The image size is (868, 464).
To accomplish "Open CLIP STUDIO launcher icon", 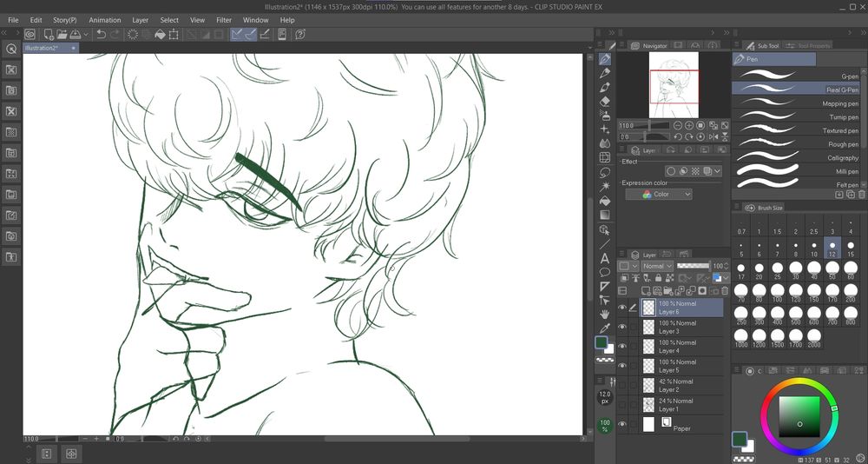I will click(30, 35).
